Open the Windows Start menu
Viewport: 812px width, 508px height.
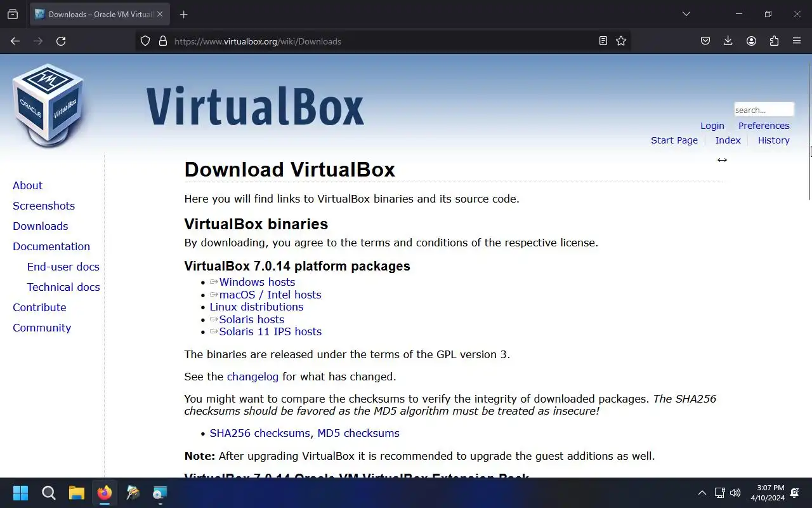(x=20, y=493)
